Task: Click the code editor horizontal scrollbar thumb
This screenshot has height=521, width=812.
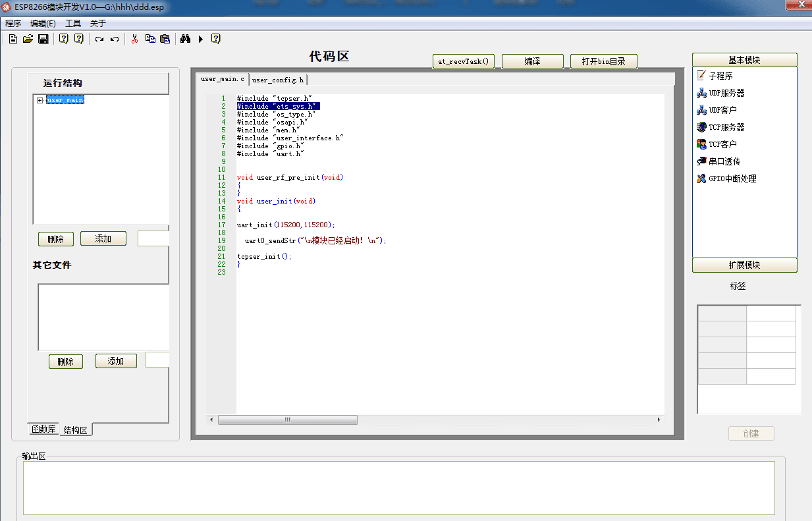Action: click(288, 420)
